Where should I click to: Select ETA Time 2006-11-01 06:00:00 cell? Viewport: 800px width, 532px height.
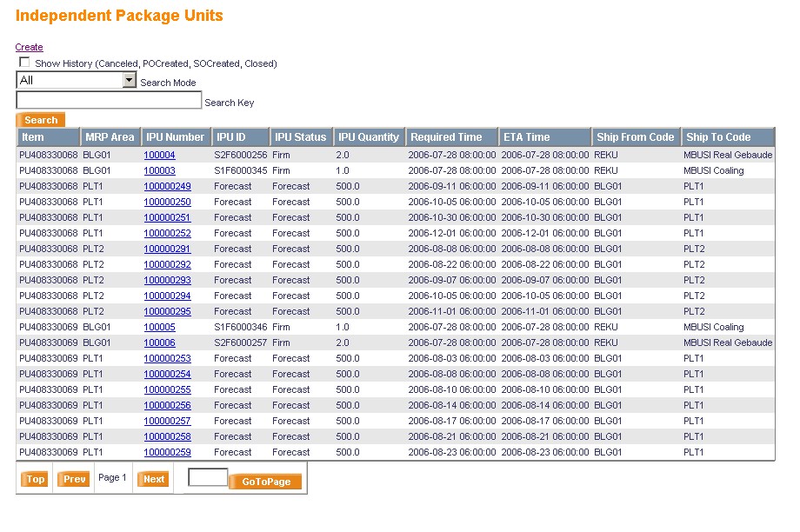point(545,312)
